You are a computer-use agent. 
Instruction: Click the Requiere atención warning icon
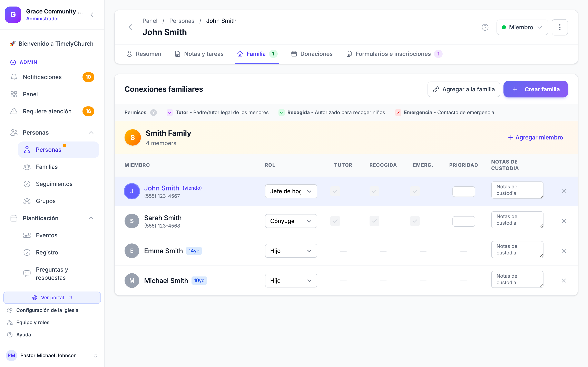[x=14, y=111]
